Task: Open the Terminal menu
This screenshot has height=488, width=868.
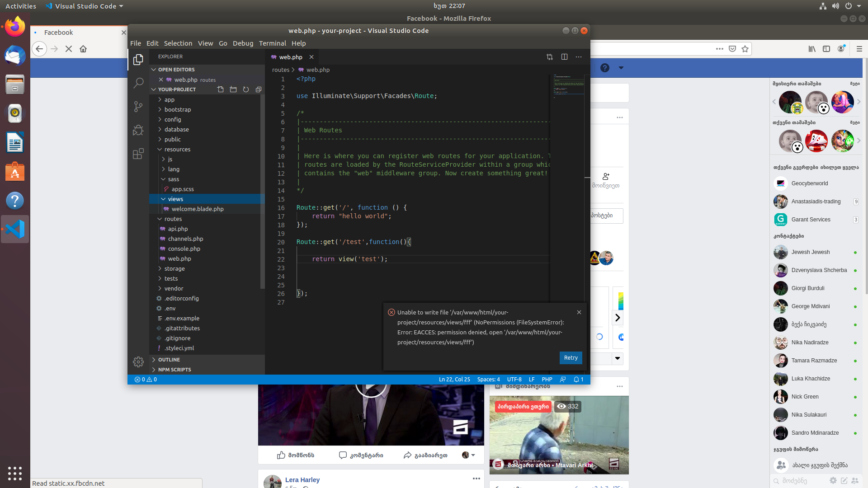Action: (x=272, y=43)
